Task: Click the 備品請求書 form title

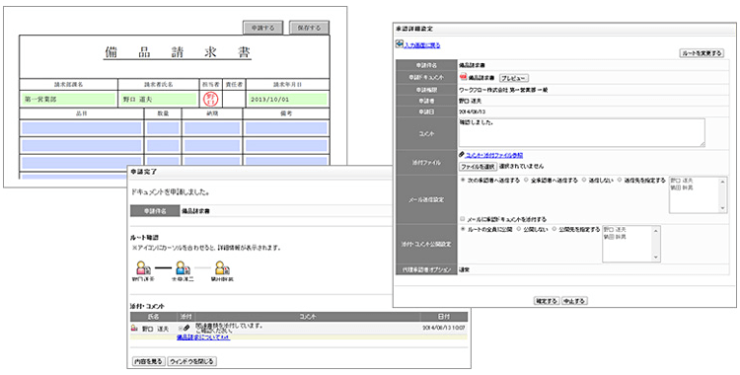Action: 178,53
